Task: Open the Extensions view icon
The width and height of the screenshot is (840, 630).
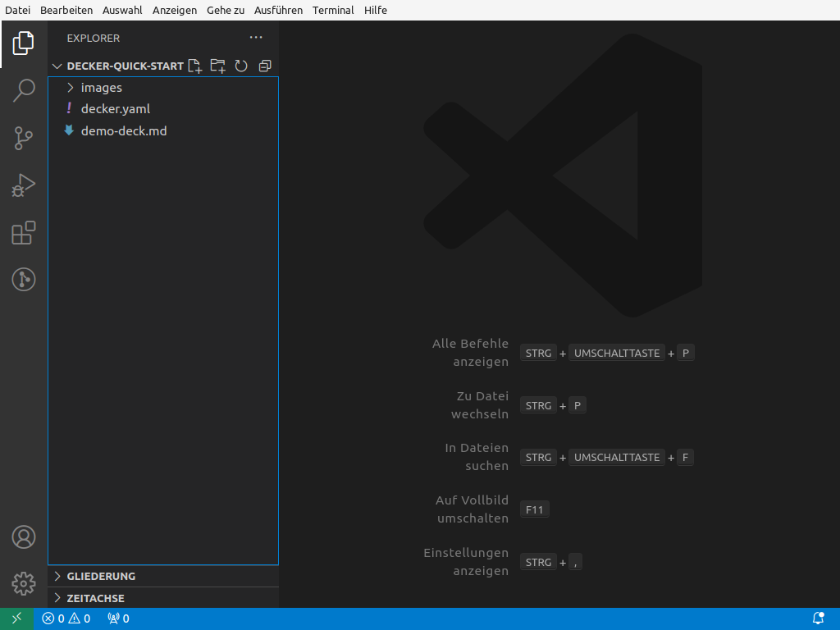Action: point(23,232)
